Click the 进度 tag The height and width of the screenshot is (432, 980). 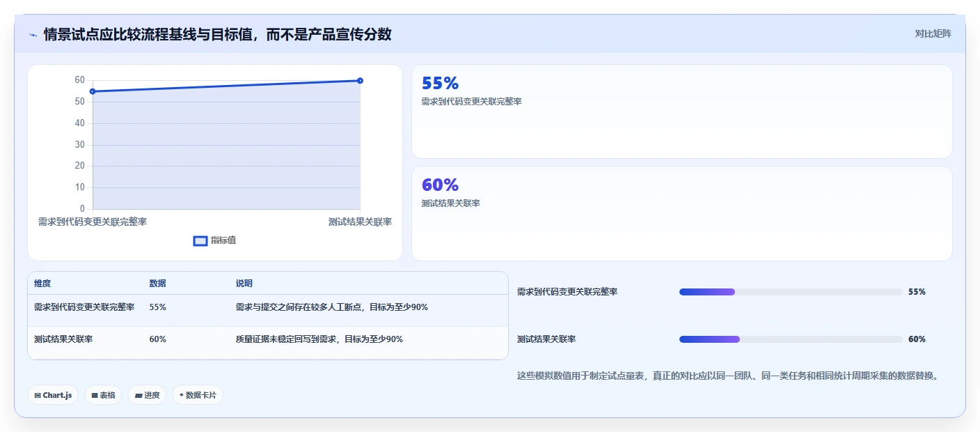[147, 395]
